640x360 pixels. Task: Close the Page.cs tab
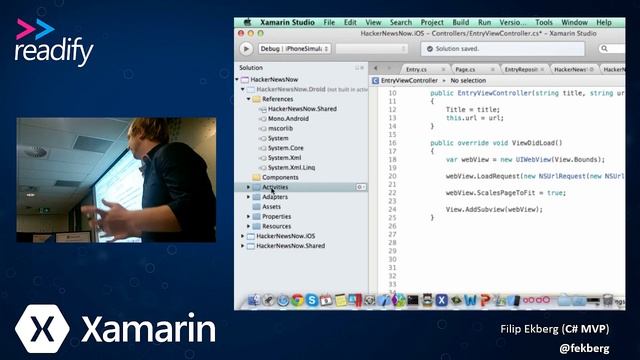493,69
